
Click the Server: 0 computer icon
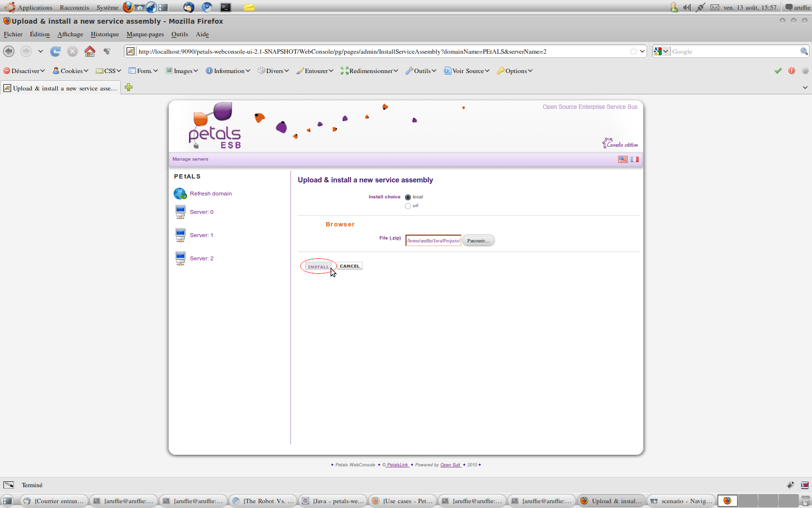pos(180,212)
